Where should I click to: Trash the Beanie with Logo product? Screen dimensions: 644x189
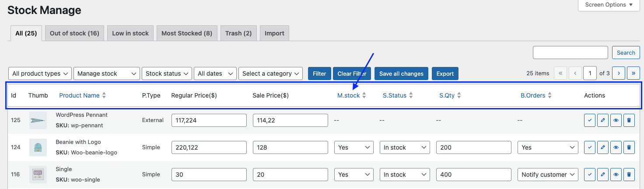629,147
